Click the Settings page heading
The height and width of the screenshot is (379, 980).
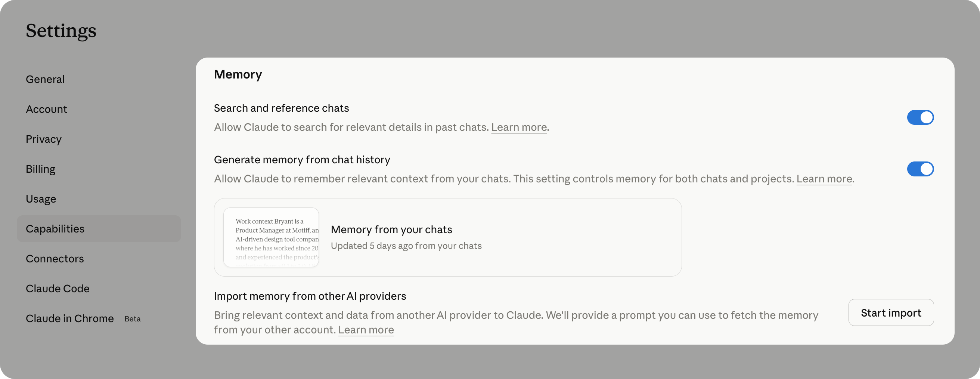pyautogui.click(x=61, y=31)
